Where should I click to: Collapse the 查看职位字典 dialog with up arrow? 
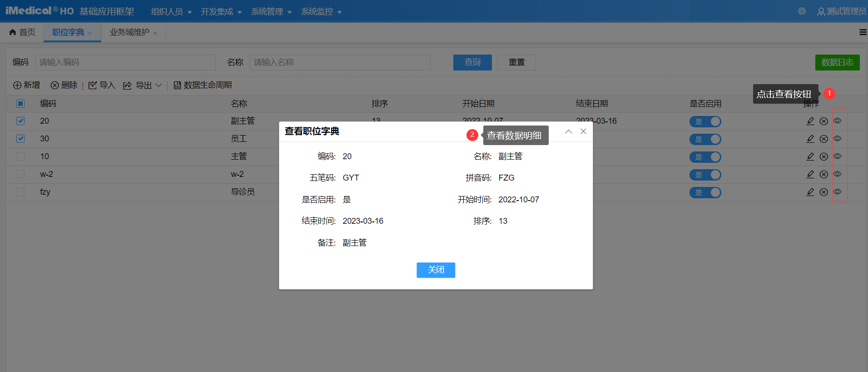click(x=569, y=131)
